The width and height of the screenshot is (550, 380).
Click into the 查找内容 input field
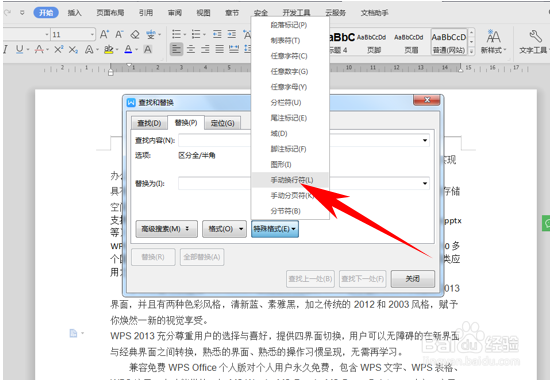[304, 140]
